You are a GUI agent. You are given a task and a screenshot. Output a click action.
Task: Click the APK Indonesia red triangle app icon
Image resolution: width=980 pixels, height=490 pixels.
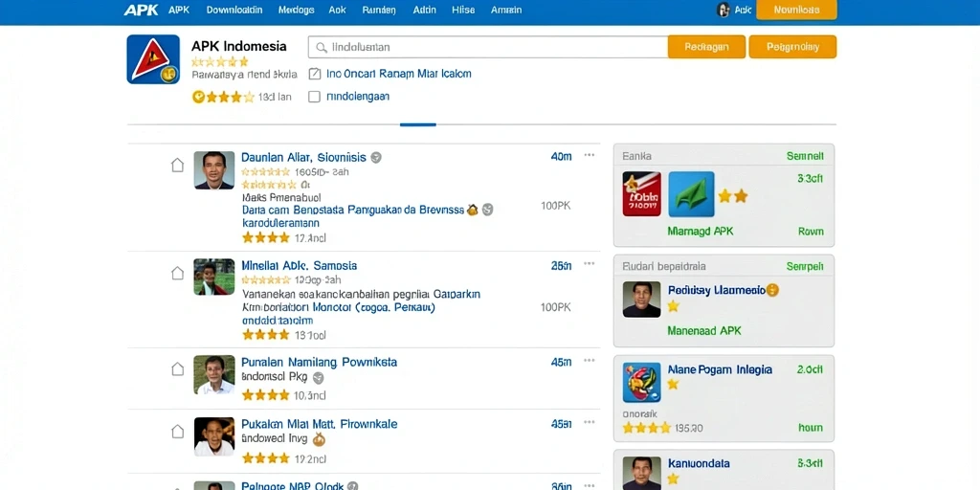(x=153, y=59)
